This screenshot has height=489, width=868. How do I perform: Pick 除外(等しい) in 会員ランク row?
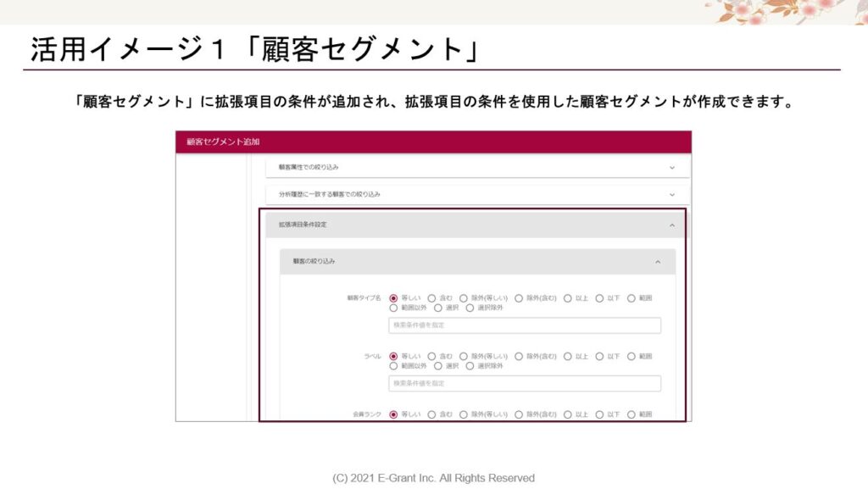[x=464, y=414]
